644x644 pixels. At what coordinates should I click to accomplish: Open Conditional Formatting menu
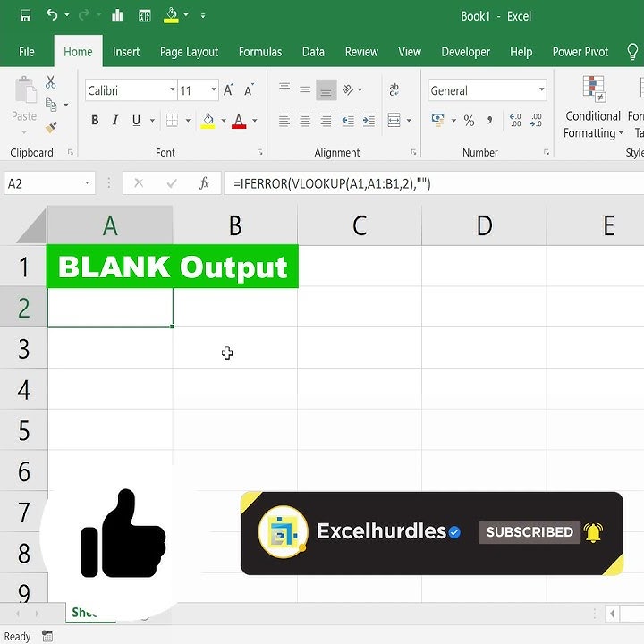593,107
